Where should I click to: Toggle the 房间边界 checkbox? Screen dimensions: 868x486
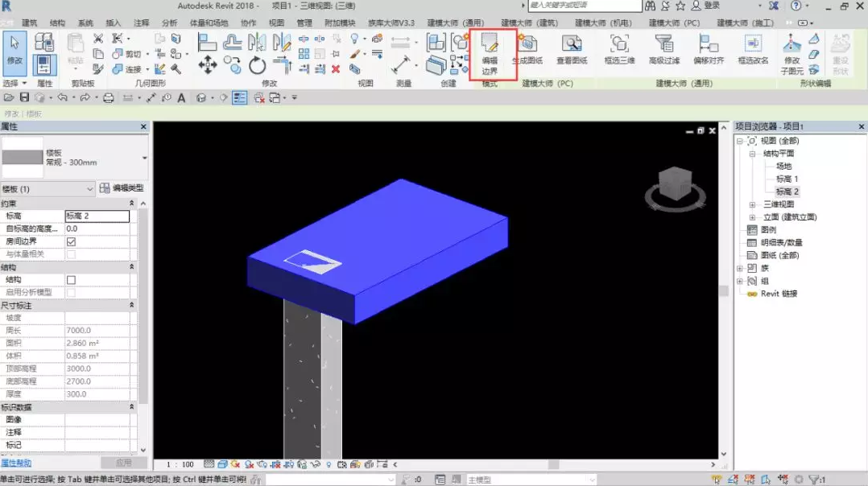point(71,241)
